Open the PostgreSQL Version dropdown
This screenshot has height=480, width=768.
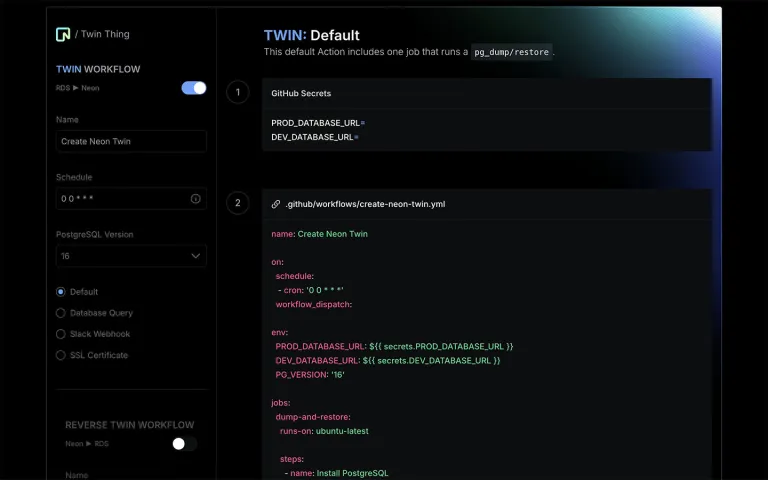coord(130,256)
